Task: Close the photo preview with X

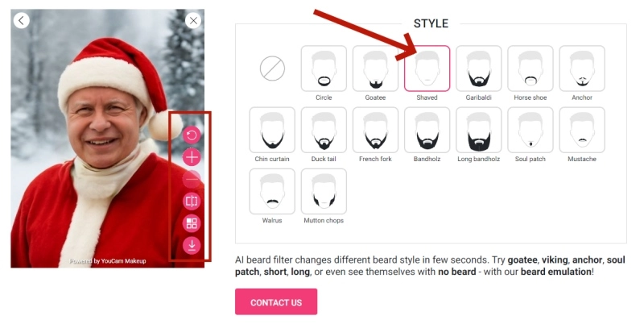Action: tap(193, 20)
